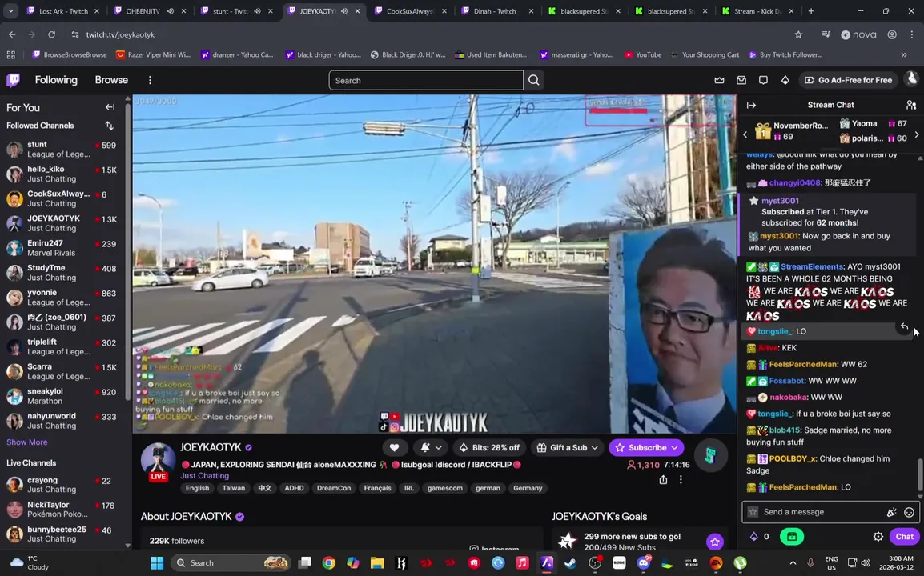This screenshot has height=576, width=924.
Task: Open the three-dot more menu beside Browse
Action: [x=150, y=80]
